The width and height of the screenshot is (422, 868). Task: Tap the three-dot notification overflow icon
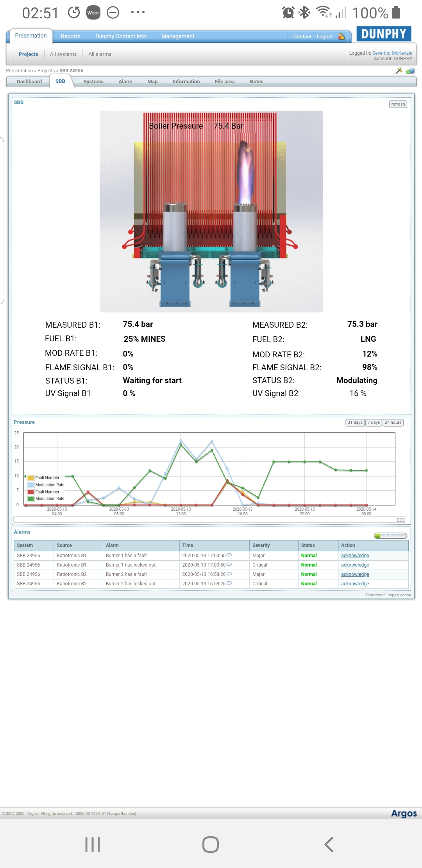tap(138, 13)
